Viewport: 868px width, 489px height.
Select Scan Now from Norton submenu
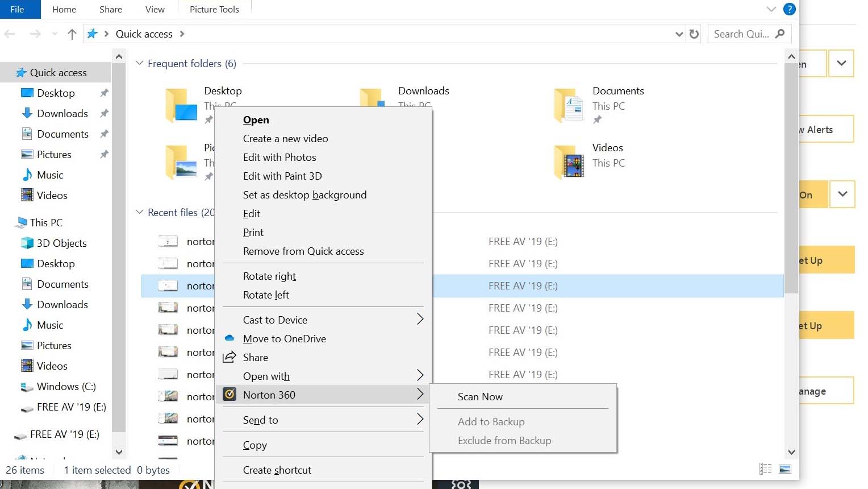[480, 396]
